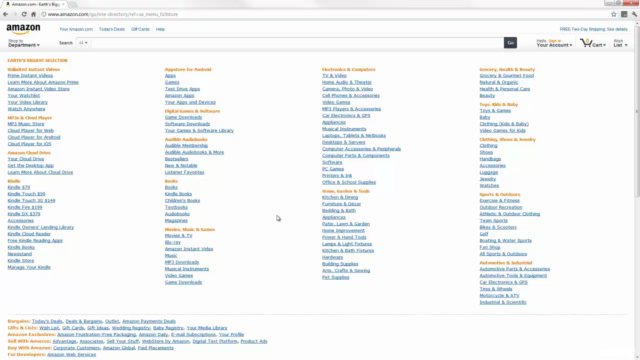Viewport: 640px width, 360px height.
Task: Bookmark page with star icon
Action: tap(613, 14)
